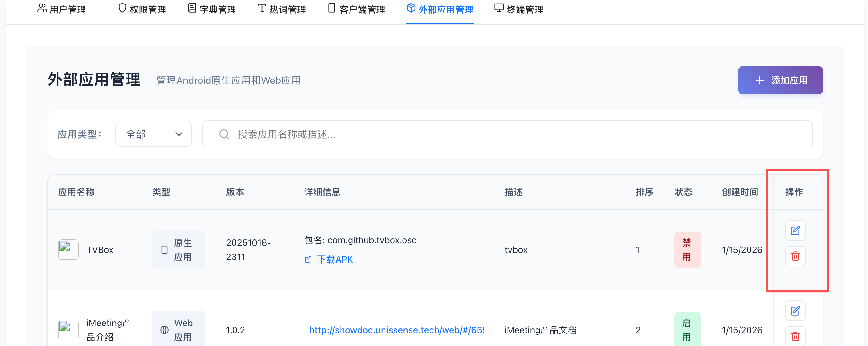The height and width of the screenshot is (346, 868).
Task: Click edit icon for TVBox row
Action: click(x=795, y=230)
